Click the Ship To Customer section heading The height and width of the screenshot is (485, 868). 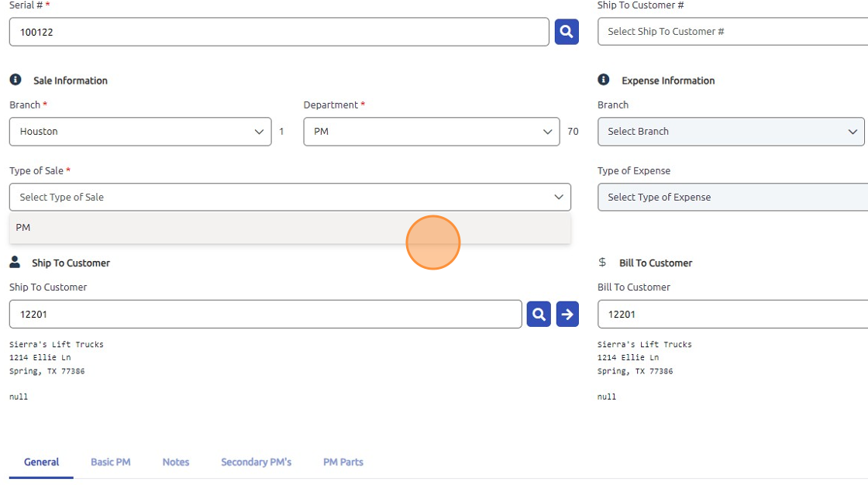[x=71, y=263]
